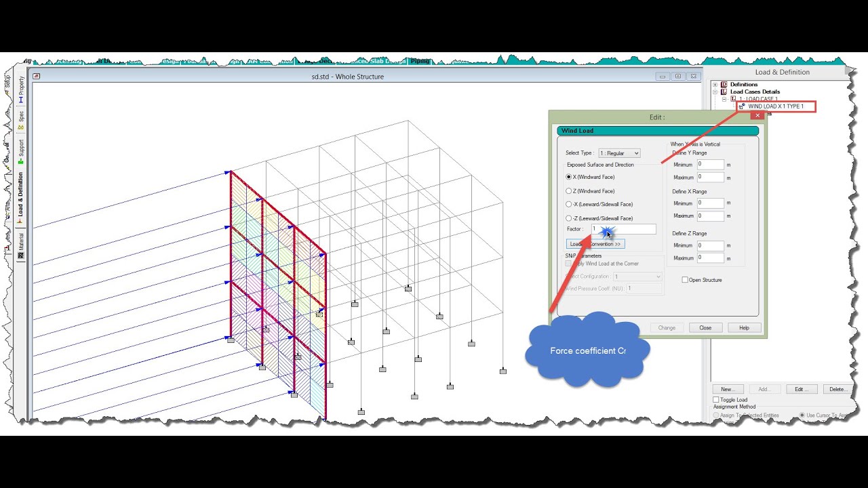Click Define Z Range Minimum field
This screenshot has height=488, width=868.
tap(710, 245)
